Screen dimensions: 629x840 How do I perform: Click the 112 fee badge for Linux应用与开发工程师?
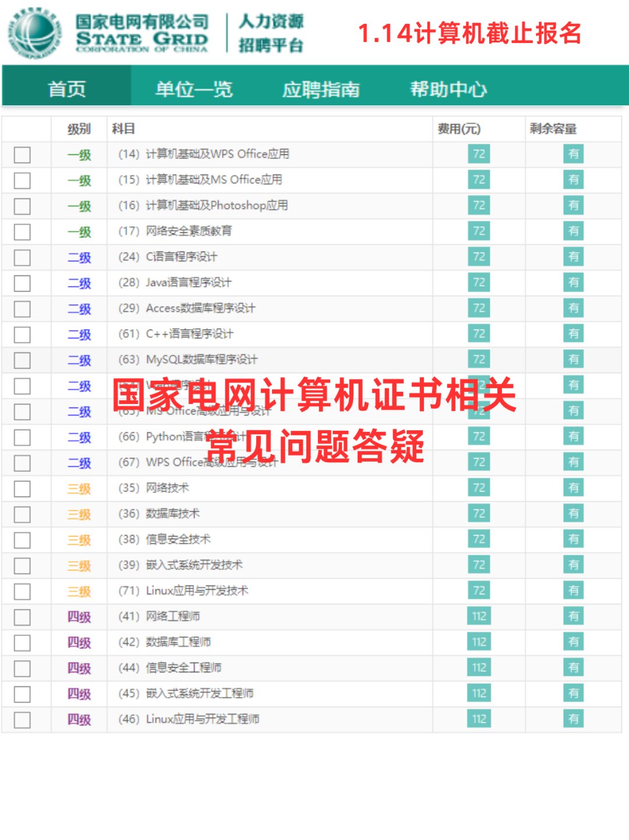[479, 719]
